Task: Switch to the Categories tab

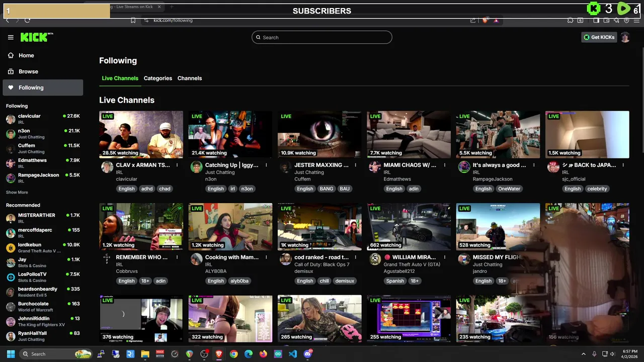Action: point(158,78)
